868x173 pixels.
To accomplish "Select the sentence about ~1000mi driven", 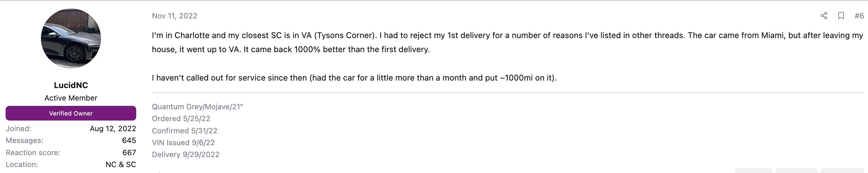I will tap(354, 78).
